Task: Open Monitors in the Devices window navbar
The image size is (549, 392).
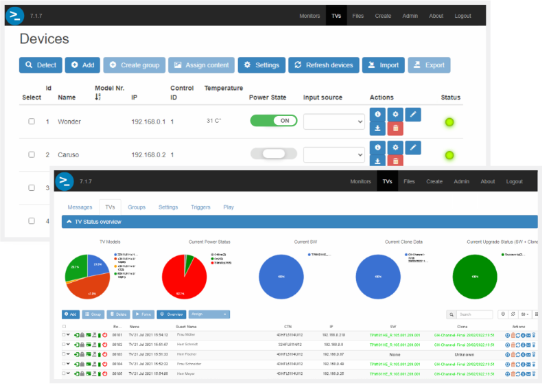Action: [309, 16]
